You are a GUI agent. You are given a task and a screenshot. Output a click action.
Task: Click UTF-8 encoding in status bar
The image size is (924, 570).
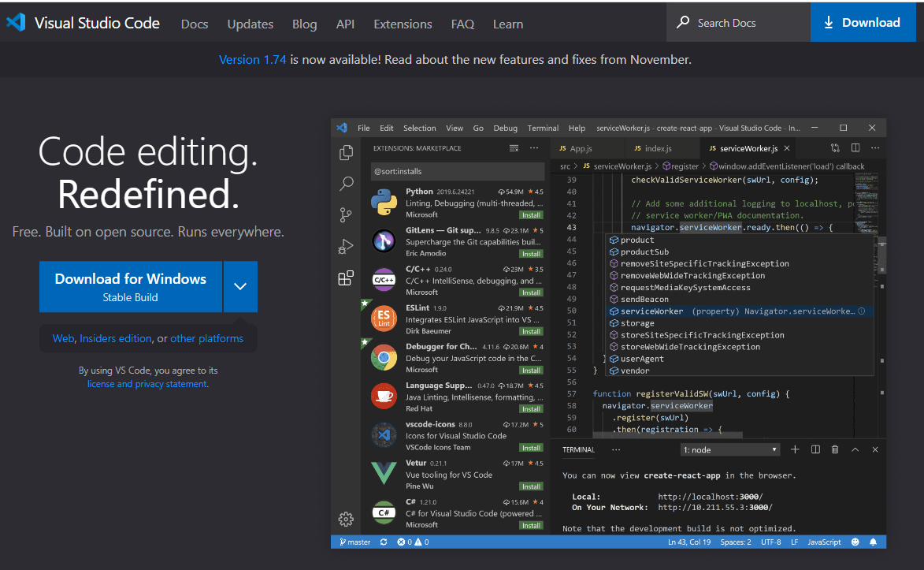(x=770, y=542)
